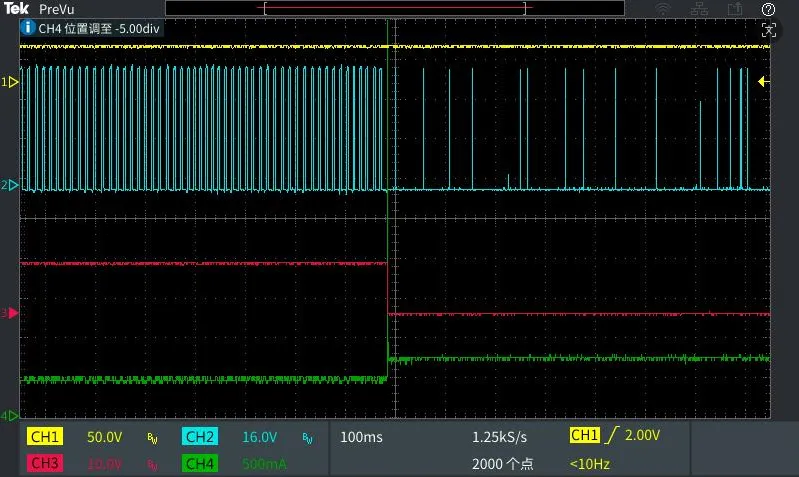The height and width of the screenshot is (477, 799).
Task: Toggle the CH2 channel badge
Action: 200,437
